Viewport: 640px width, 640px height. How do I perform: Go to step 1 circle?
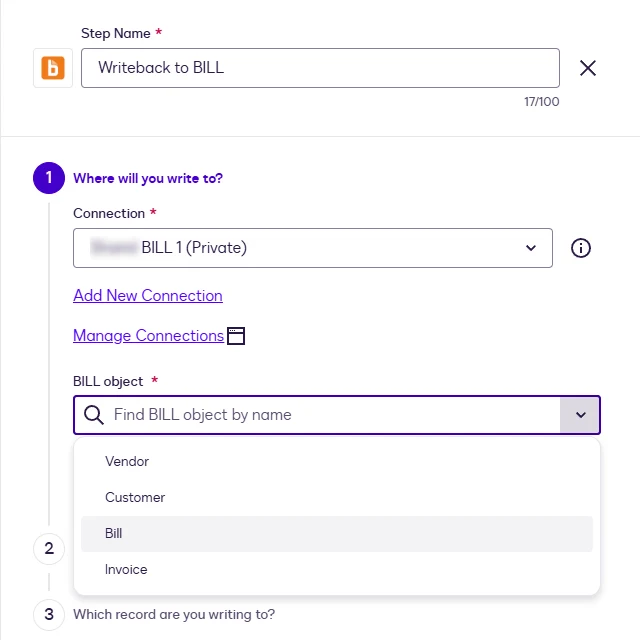coord(49,178)
